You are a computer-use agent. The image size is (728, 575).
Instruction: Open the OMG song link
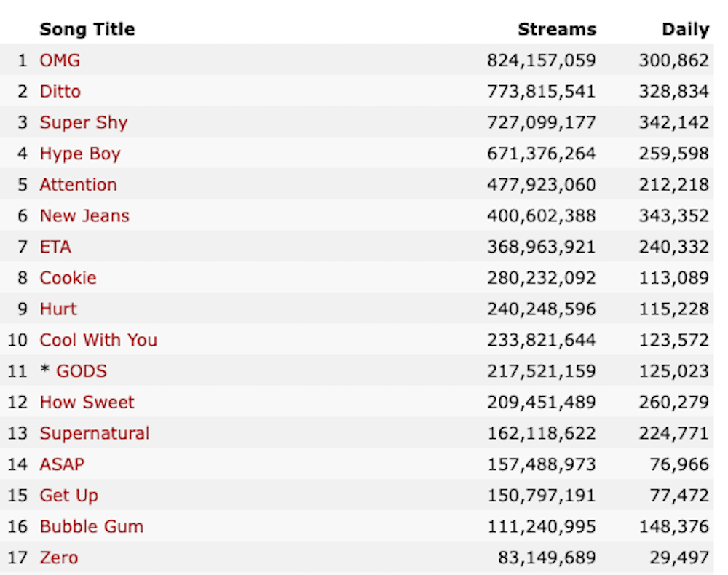pos(60,60)
